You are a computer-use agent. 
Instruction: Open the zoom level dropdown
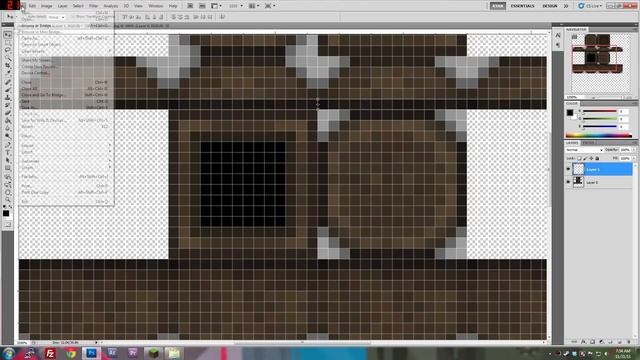236,6
